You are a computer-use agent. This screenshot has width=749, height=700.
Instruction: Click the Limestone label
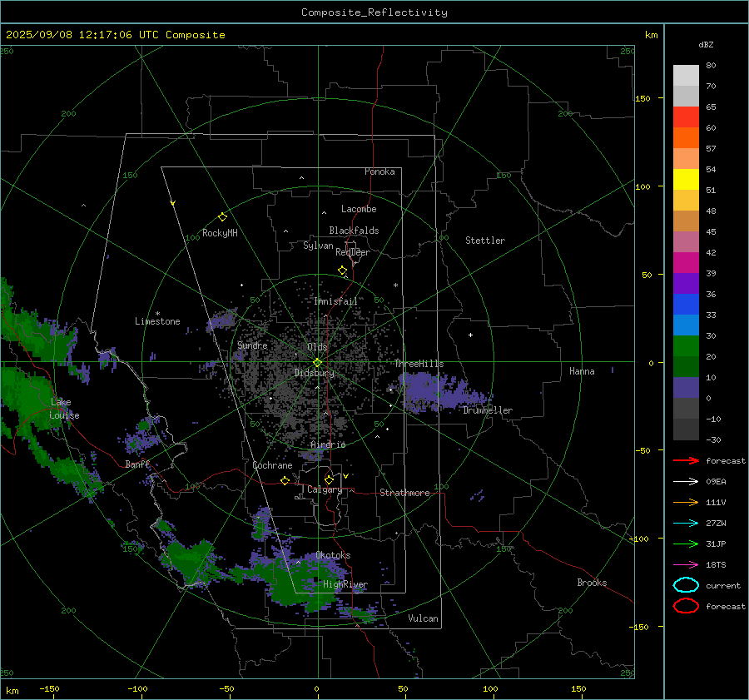157,321
